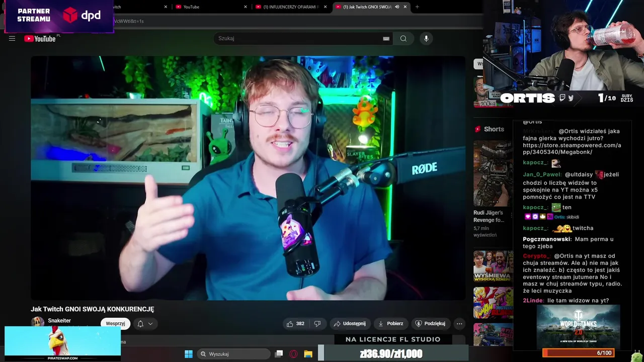Send a Super Thanks with Podziękuj
Image resolution: width=644 pixels, height=362 pixels.
430,324
